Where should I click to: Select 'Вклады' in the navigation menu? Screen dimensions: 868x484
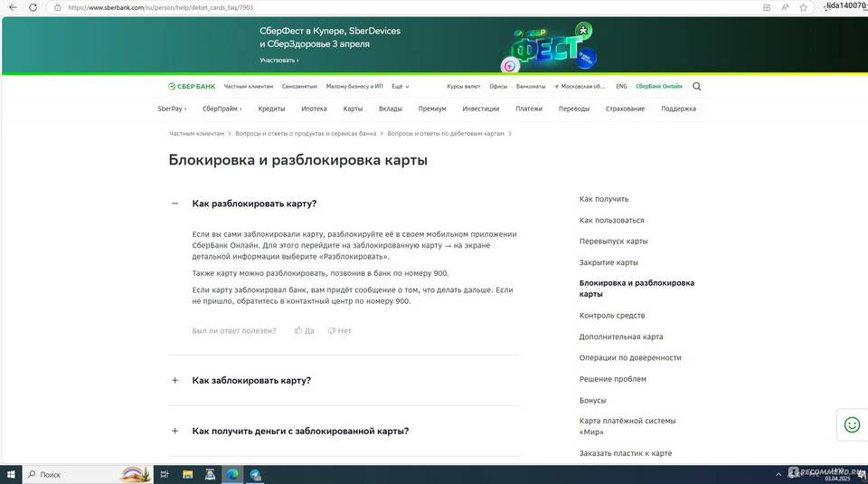[x=391, y=109]
